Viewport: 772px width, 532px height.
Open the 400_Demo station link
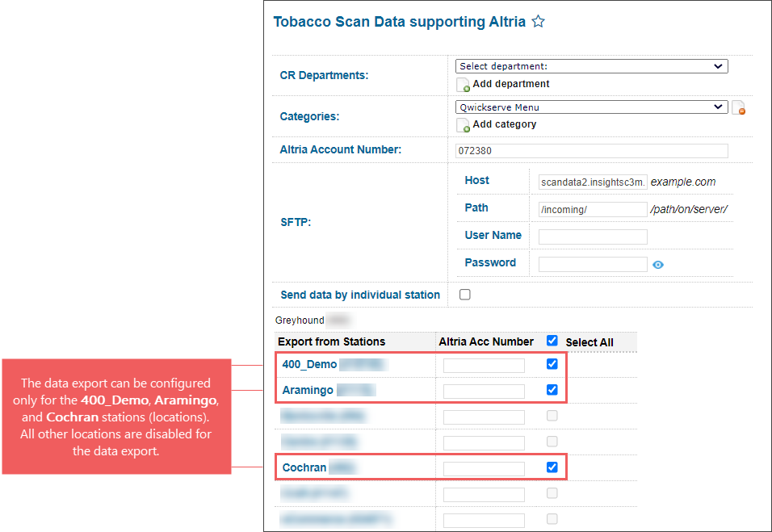click(309, 364)
